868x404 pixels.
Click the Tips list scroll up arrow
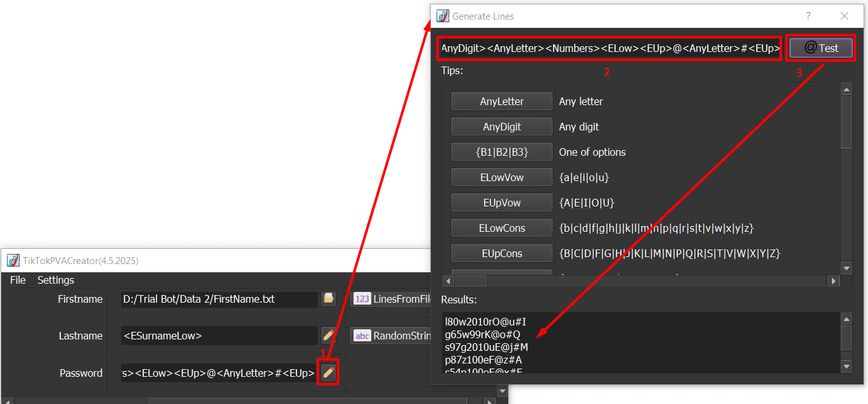846,89
